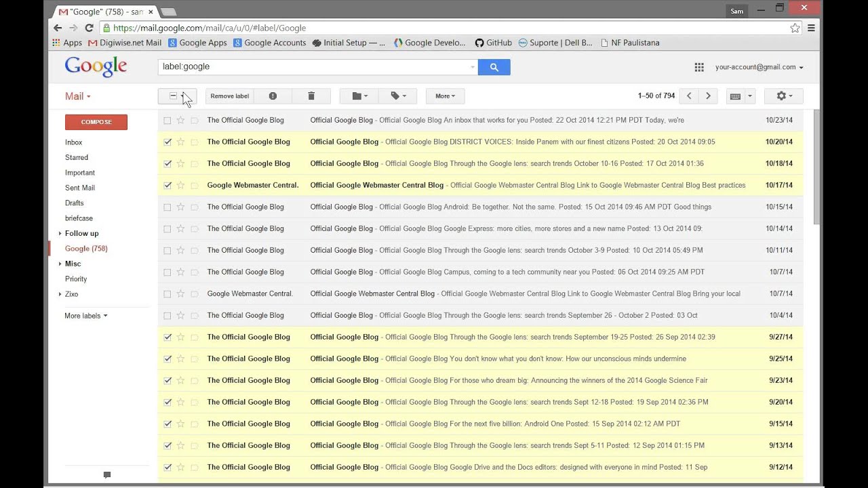Click the Google logo
The height and width of the screenshot is (488, 868).
[96, 66]
